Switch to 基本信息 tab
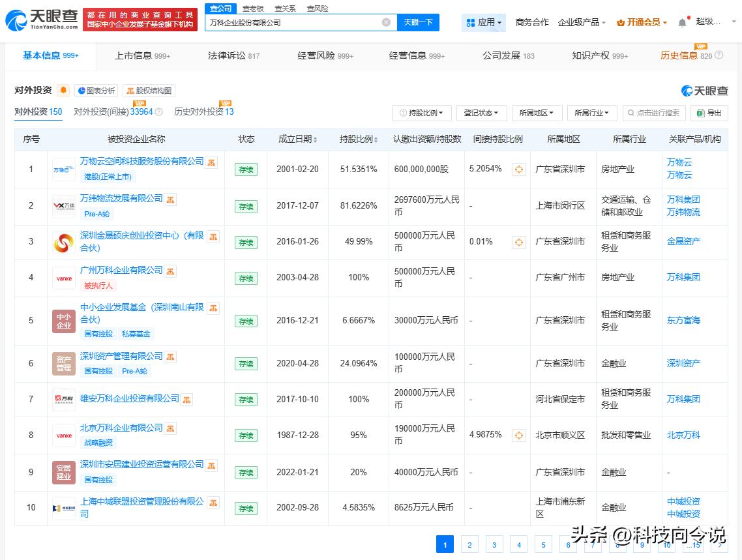Viewport: 742px width, 560px height. [51, 56]
